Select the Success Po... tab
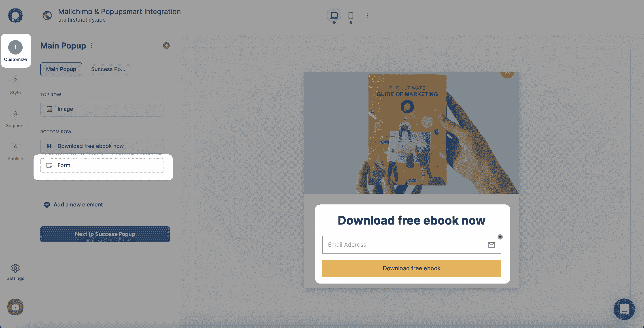Viewport: 644px width, 328px height. tap(108, 69)
